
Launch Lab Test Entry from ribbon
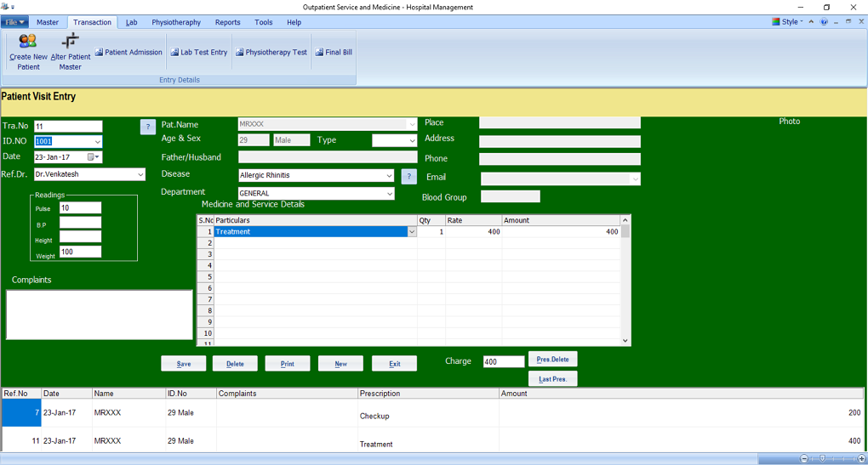coord(198,53)
